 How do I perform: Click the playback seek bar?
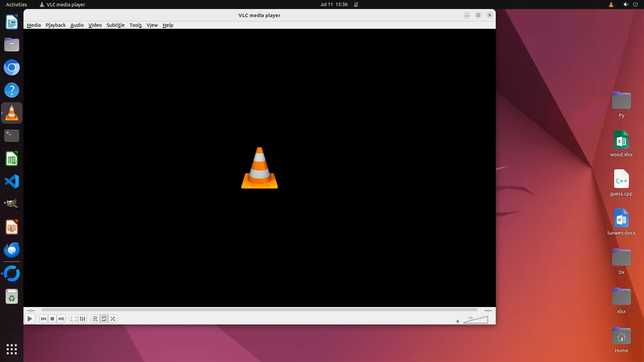(x=259, y=310)
